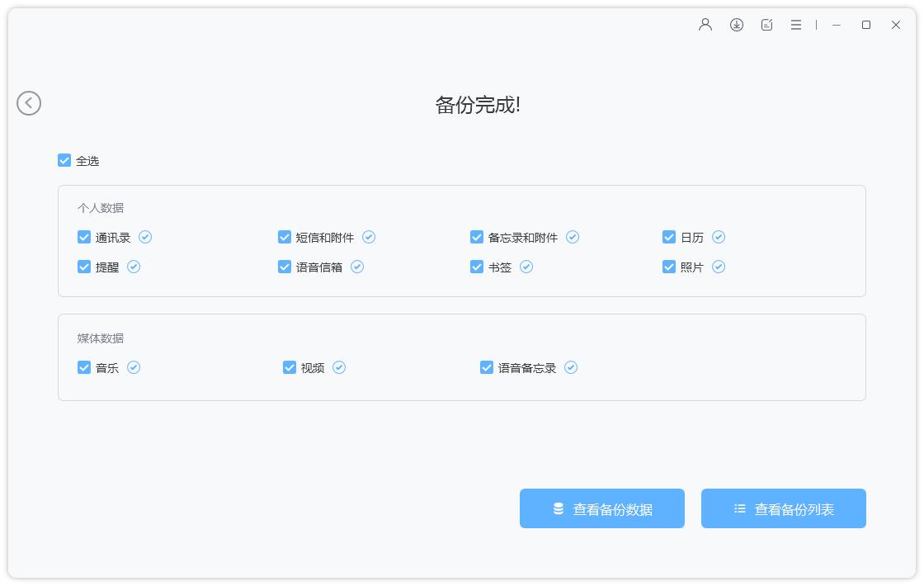Click the 查看备份列表 button
924x586 pixels.
[x=783, y=508]
